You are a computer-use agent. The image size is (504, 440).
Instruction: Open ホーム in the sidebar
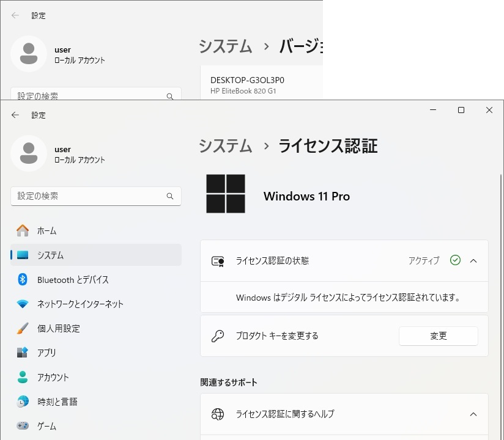coord(96,230)
